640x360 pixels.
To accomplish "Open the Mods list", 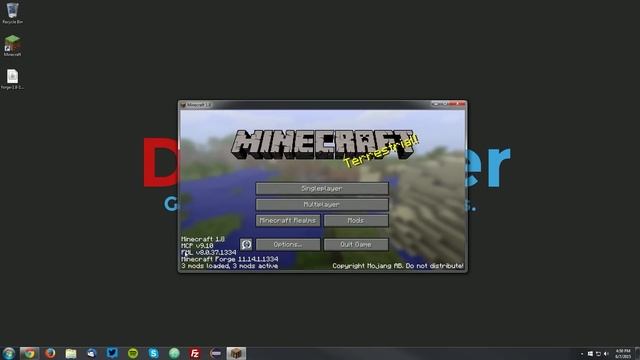I will [x=356, y=220].
